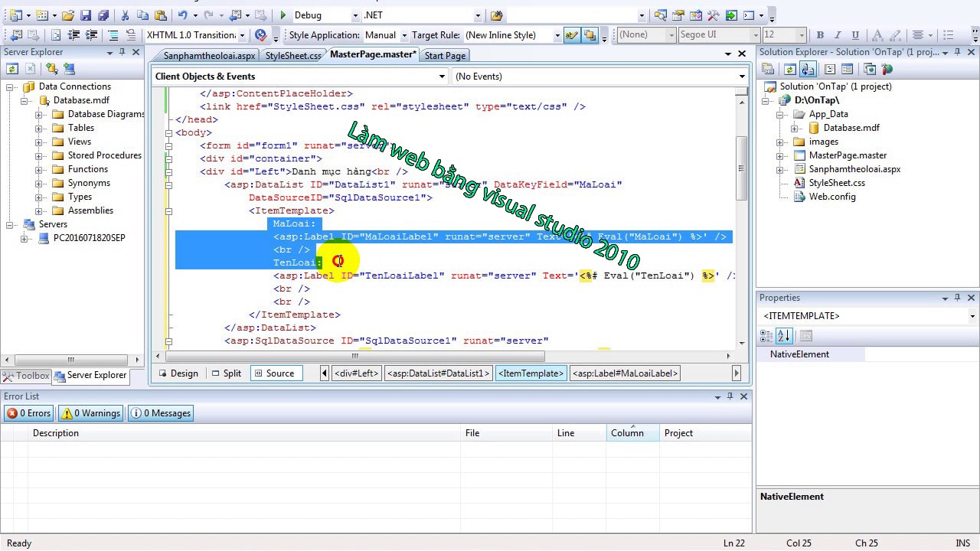This screenshot has height=551, width=980.
Task: Toggle Italic formatting in the formatting toolbar
Action: tap(837, 34)
